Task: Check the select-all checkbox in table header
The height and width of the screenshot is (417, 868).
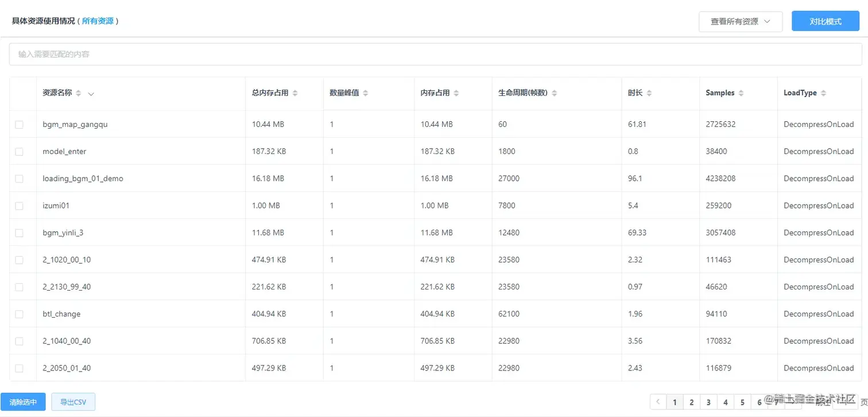Action: coord(19,92)
